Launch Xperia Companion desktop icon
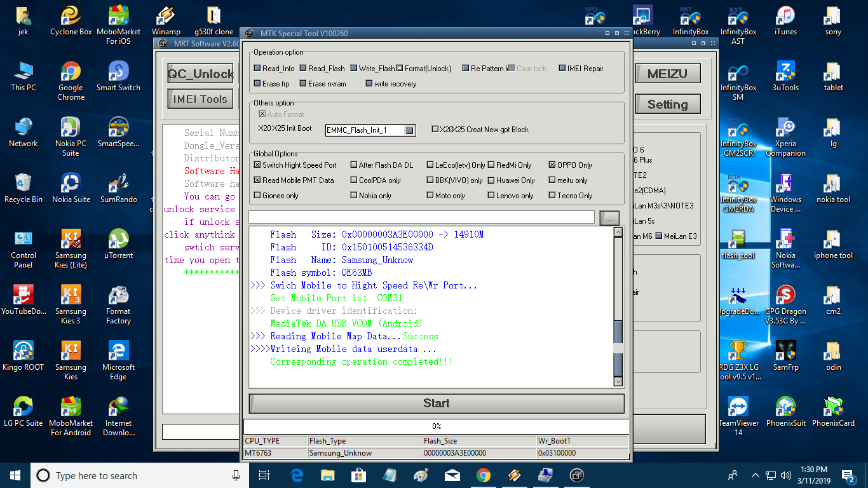Screen dimensions: 868x488 pos(786,137)
